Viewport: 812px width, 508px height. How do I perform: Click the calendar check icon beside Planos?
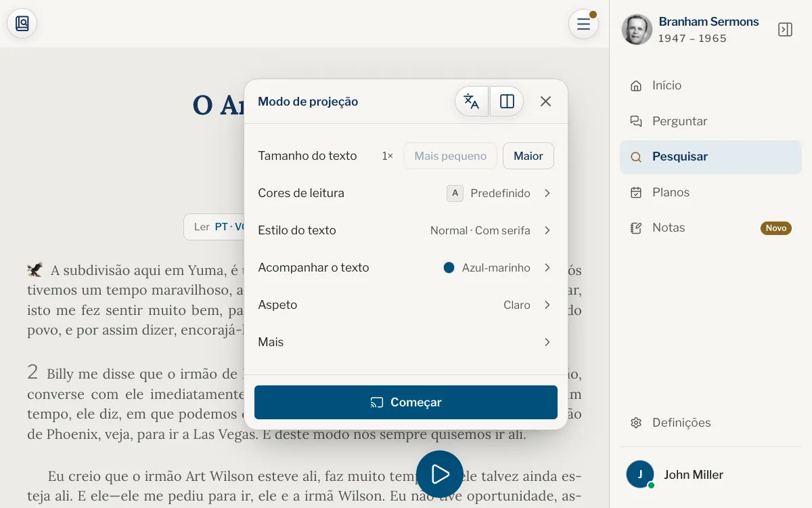[636, 192]
